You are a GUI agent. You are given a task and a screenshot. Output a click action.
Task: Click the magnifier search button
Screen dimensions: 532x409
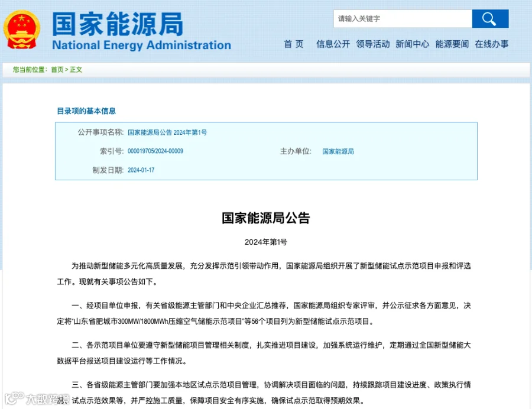[x=490, y=19]
